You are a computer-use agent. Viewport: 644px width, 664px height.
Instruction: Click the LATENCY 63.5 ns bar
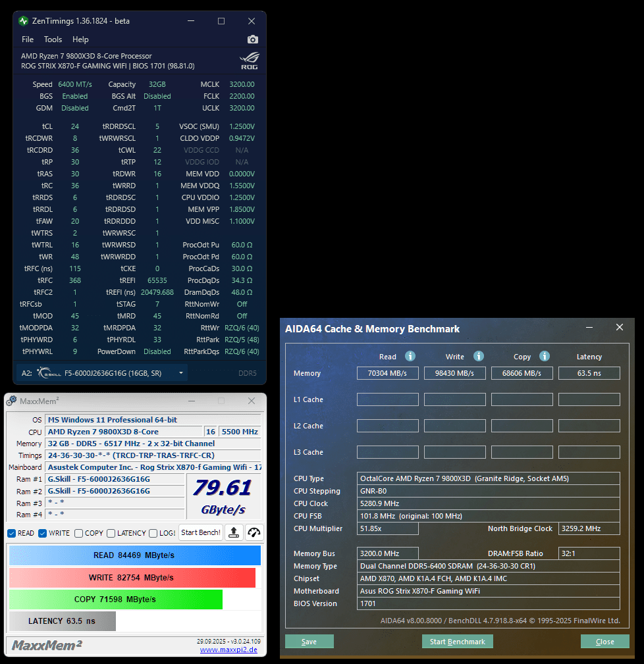[63, 621]
